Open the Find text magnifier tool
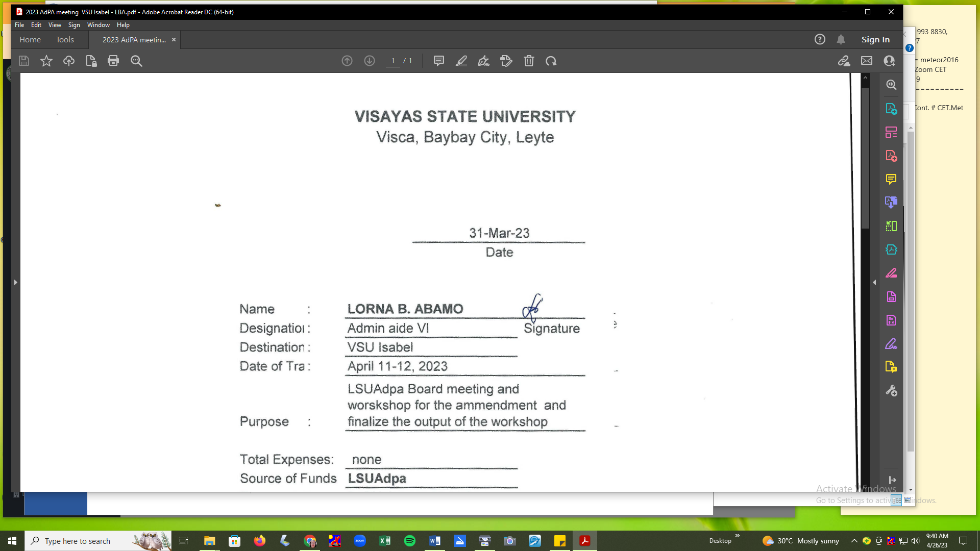This screenshot has width=980, height=551. tap(136, 61)
